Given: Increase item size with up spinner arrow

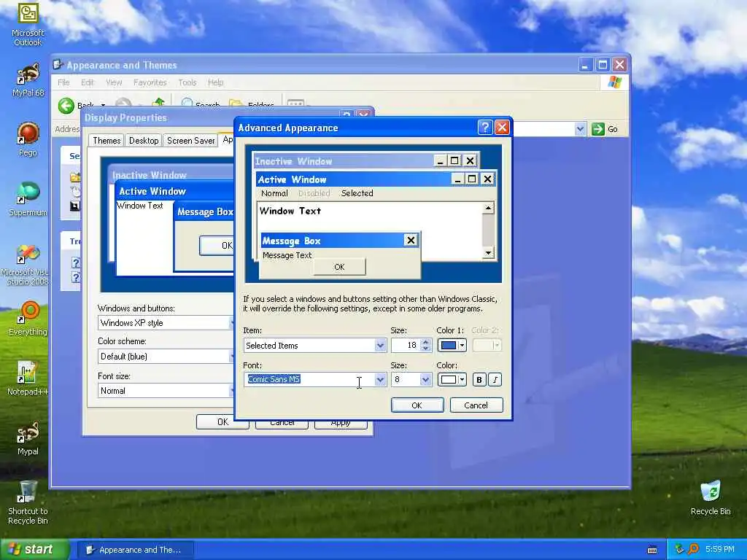Looking at the screenshot, I should [x=425, y=342].
